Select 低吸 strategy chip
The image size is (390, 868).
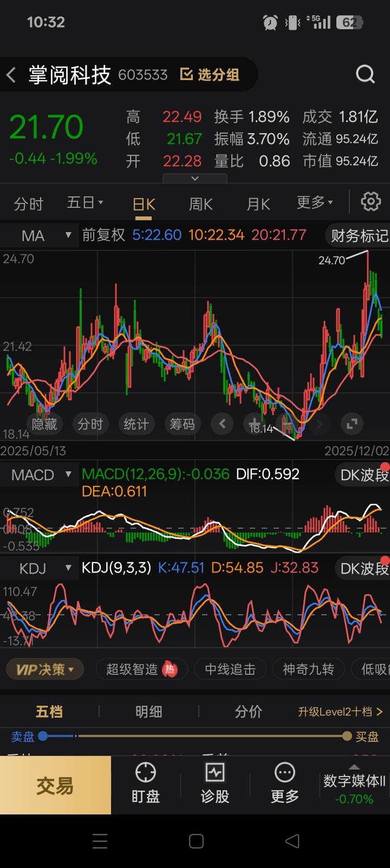(x=371, y=669)
